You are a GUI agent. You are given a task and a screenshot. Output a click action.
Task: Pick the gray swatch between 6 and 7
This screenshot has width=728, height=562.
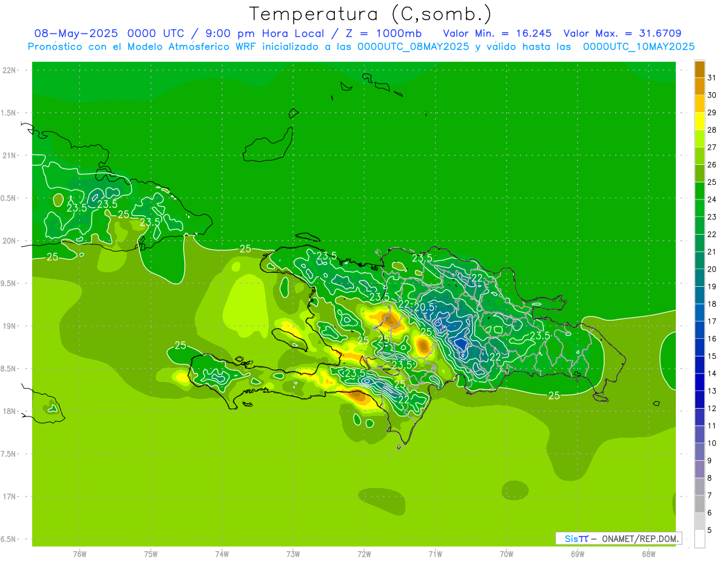point(699,504)
